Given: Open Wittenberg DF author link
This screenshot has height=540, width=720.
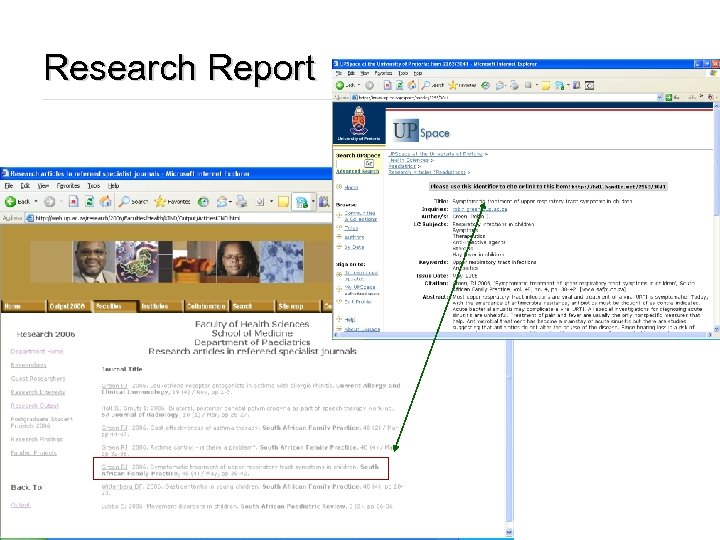Looking at the screenshot, I should click(x=122, y=486).
